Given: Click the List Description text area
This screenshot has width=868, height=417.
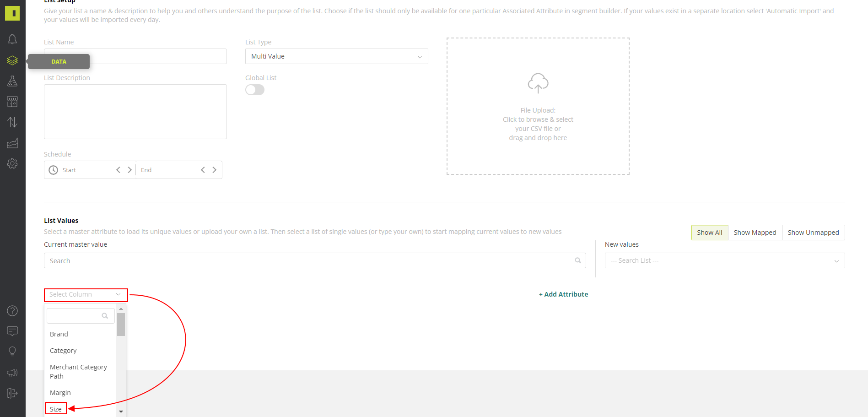Looking at the screenshot, I should [135, 112].
